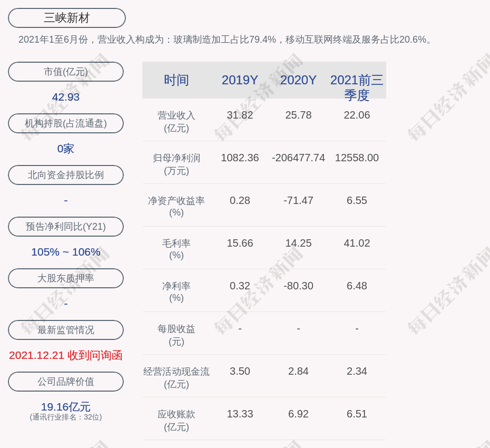490x448 pixels.
Task: Click the 应收账款(亿元) row label
Action: point(177,421)
